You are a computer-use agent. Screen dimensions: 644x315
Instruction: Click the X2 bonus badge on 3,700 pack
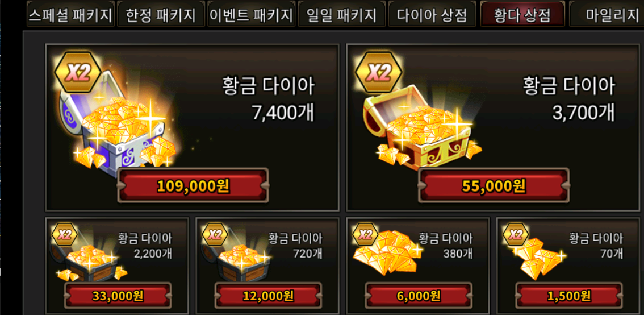379,73
